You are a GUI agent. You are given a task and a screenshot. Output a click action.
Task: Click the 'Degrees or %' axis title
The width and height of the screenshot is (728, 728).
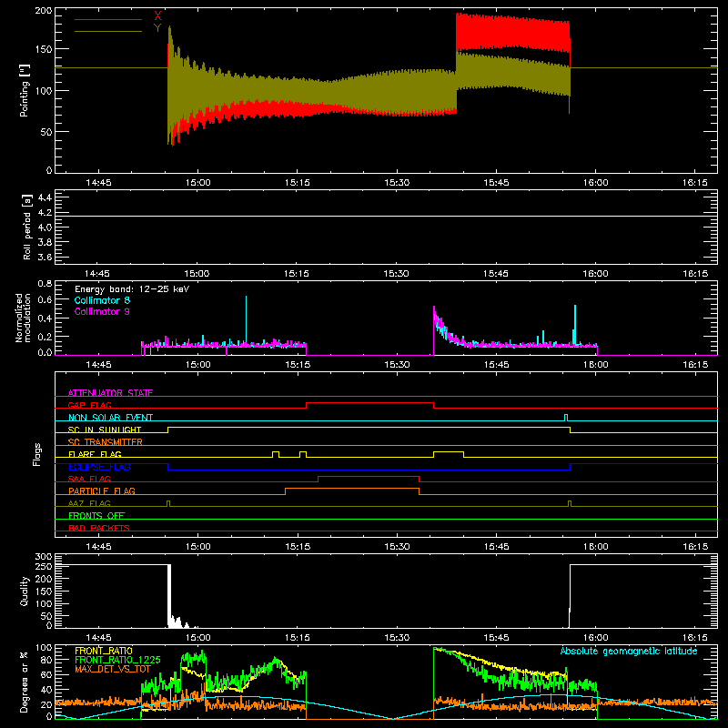pos(24,682)
